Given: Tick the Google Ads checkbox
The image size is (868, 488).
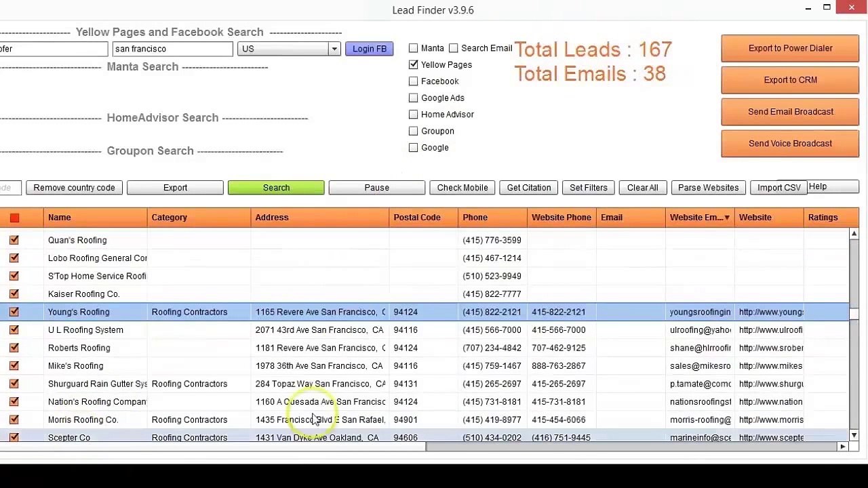Looking at the screenshot, I should [414, 98].
